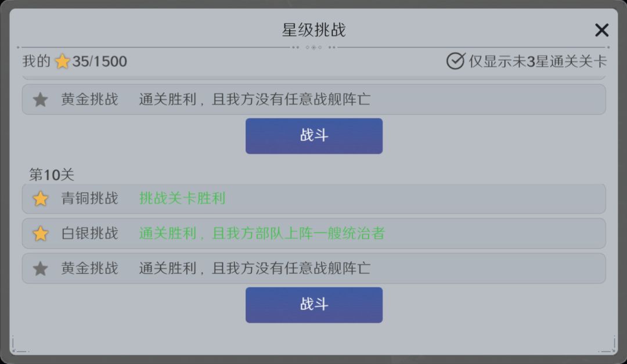This screenshot has width=627, height=364.
Task: Toggle 仅显示未3星通关关卡 checkbox
Action: tap(455, 61)
